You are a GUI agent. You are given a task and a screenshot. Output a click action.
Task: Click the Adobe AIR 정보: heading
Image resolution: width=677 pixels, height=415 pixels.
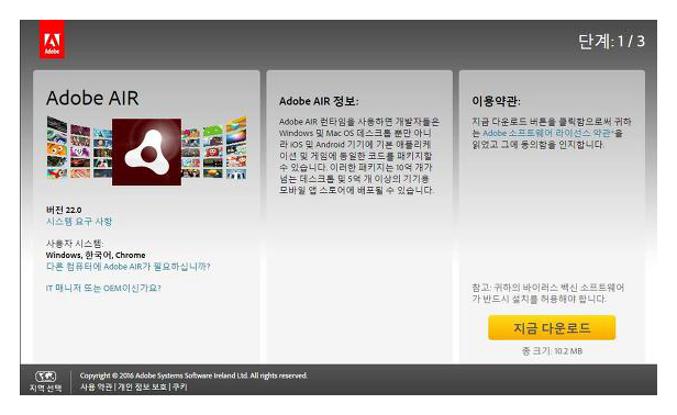319,101
